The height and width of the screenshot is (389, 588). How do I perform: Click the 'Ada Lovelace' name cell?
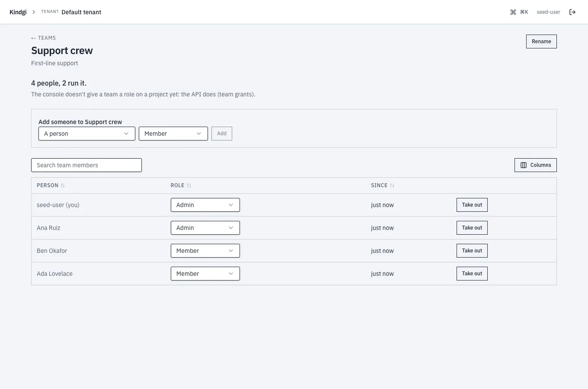(x=54, y=274)
